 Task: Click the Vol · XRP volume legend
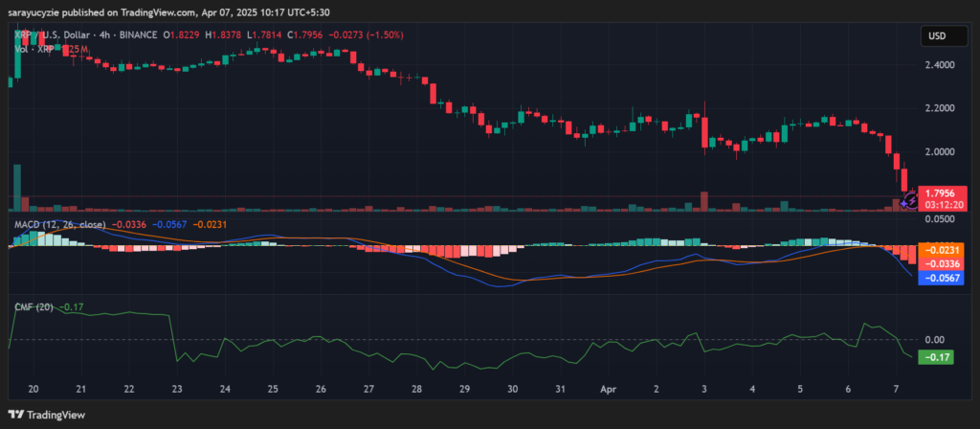pyautogui.click(x=38, y=48)
